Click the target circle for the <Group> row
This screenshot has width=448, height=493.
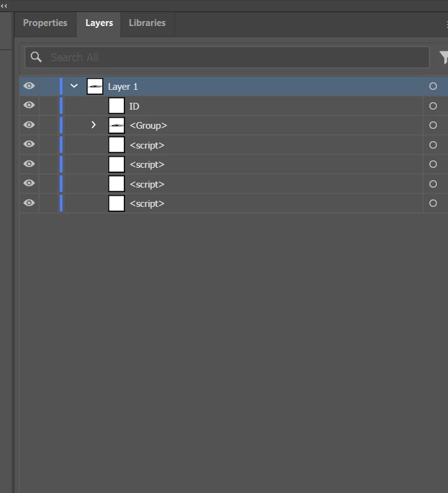click(433, 125)
